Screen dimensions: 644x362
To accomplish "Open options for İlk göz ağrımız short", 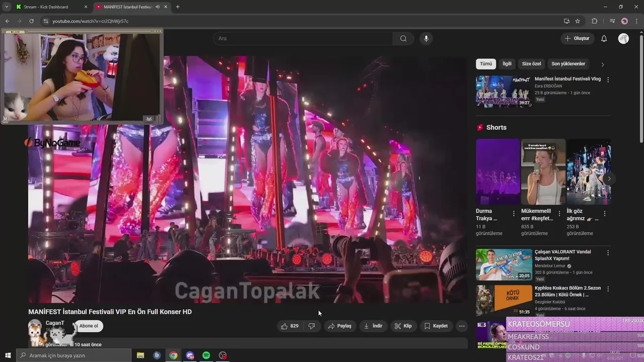I will (604, 214).
